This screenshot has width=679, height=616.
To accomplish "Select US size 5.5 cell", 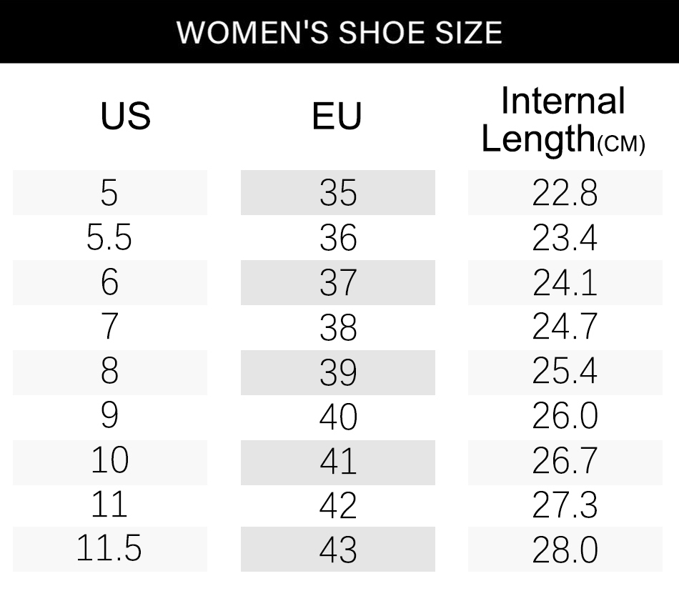I will (x=110, y=238).
